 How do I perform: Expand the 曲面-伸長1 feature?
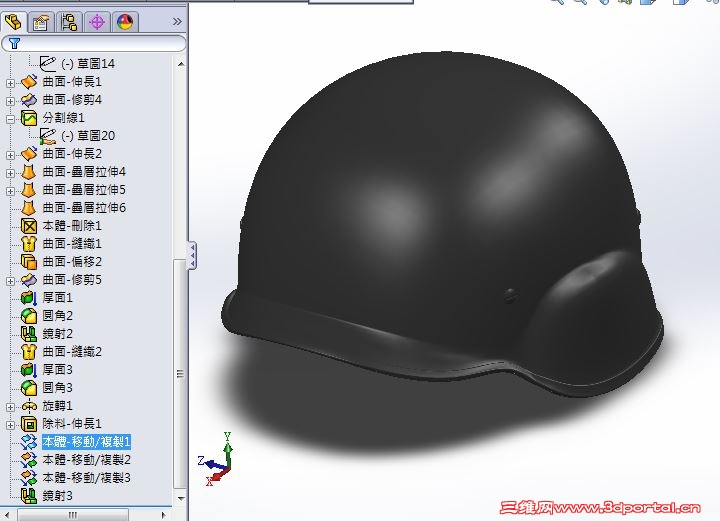click(x=11, y=83)
